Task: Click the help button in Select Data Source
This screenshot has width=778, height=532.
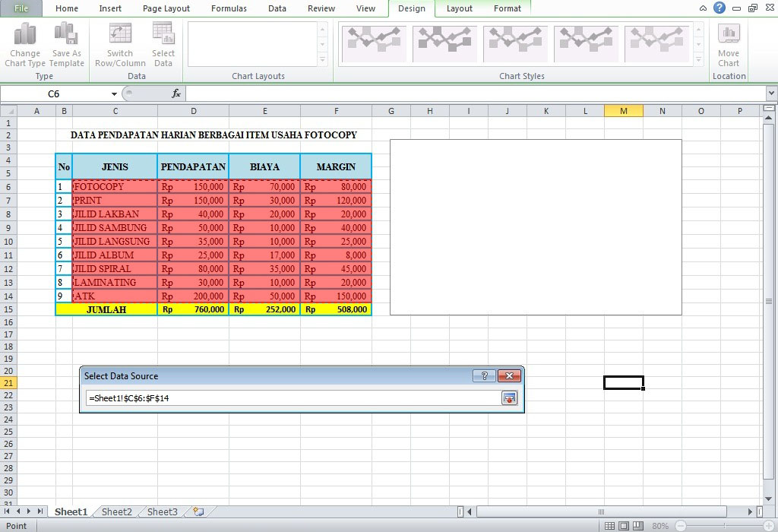Action: tap(484, 375)
